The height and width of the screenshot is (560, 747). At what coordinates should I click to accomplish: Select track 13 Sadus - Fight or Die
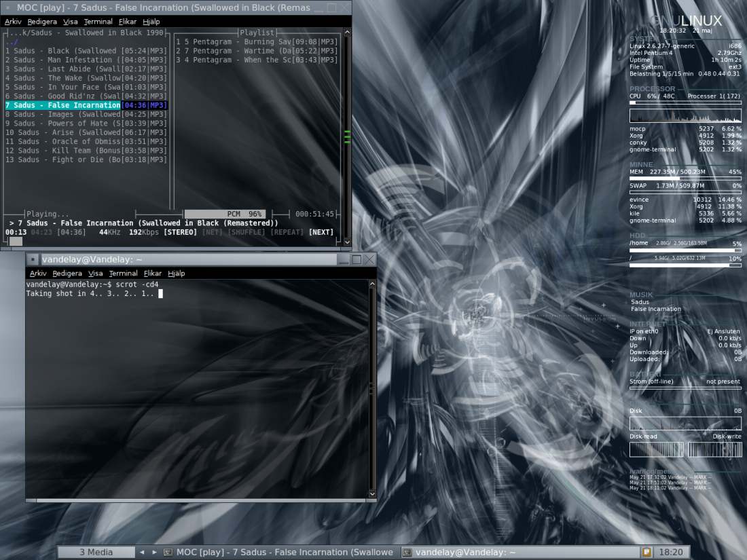click(x=86, y=159)
